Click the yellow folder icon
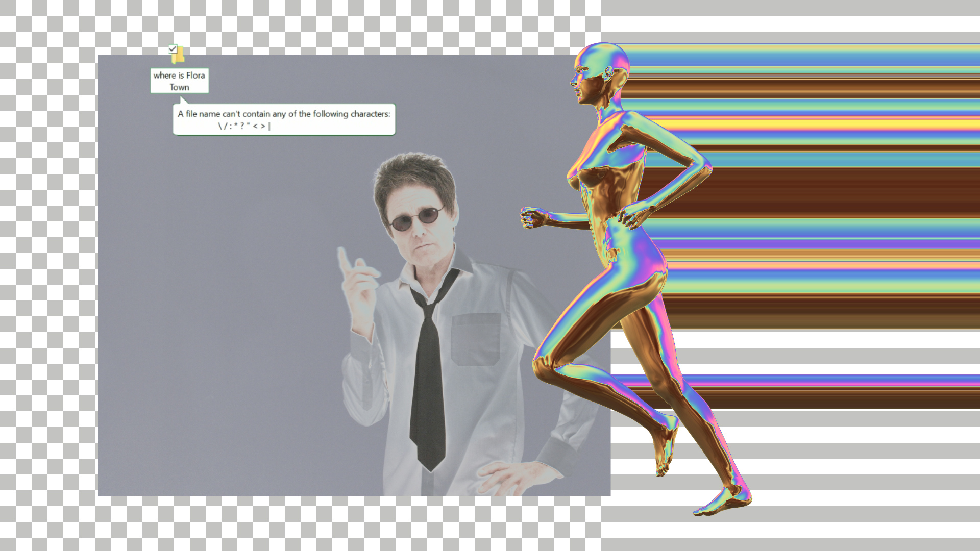This screenshot has height=551, width=980. pos(179,56)
